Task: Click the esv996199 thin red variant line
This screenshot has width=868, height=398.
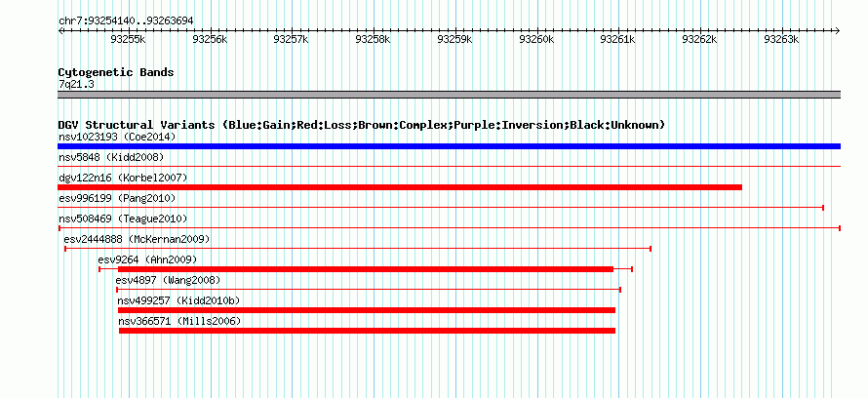Action: point(441,208)
